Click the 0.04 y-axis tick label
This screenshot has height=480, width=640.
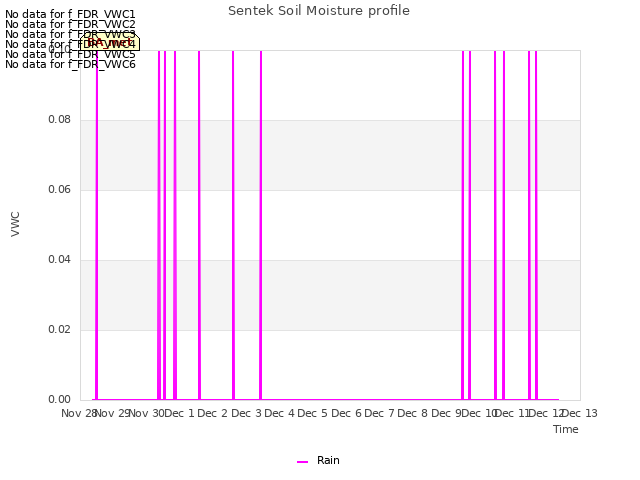pos(60,260)
